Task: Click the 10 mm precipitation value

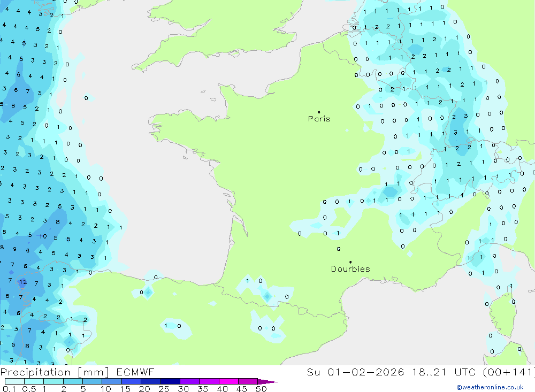Action: [43, 236]
